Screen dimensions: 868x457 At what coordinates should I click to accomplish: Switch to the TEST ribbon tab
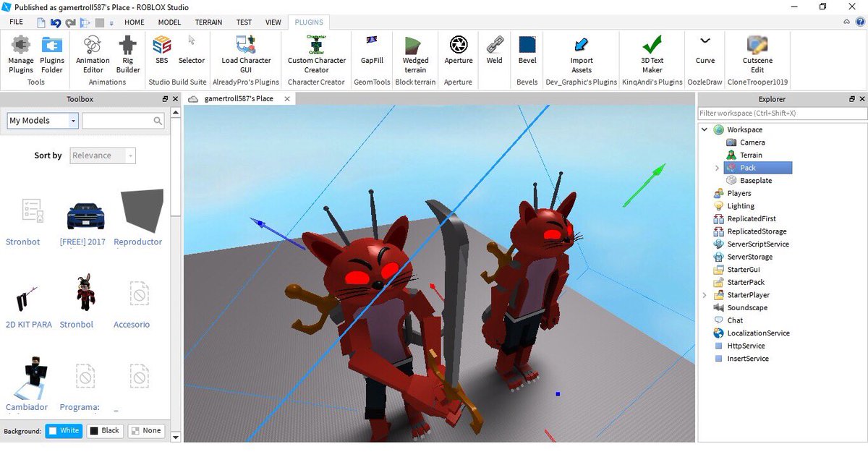point(244,22)
